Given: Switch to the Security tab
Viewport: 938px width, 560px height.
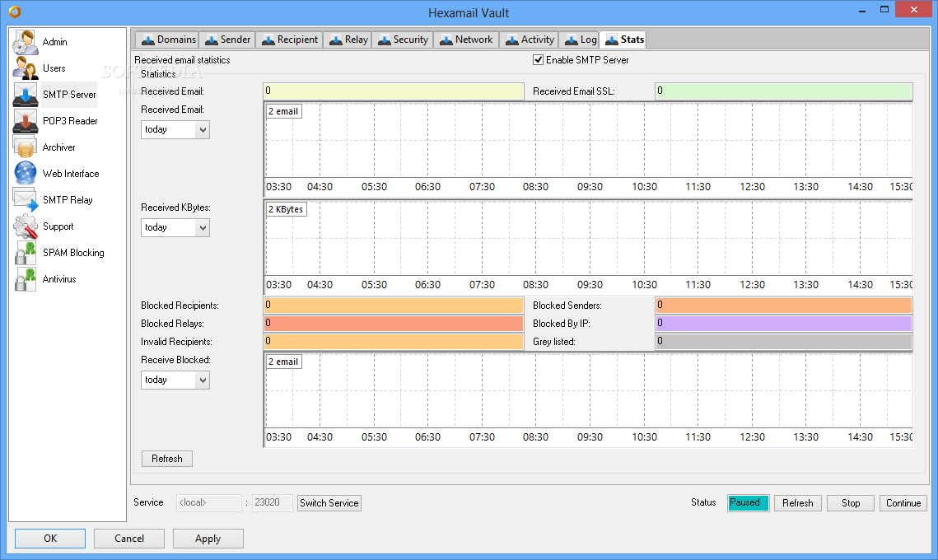Looking at the screenshot, I should click(402, 40).
